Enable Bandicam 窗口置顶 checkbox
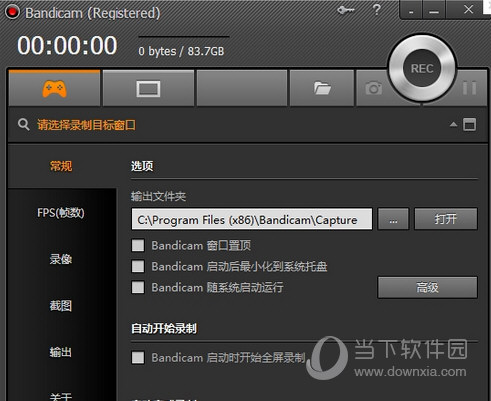Image resolution: width=491 pixels, height=401 pixels. (138, 245)
